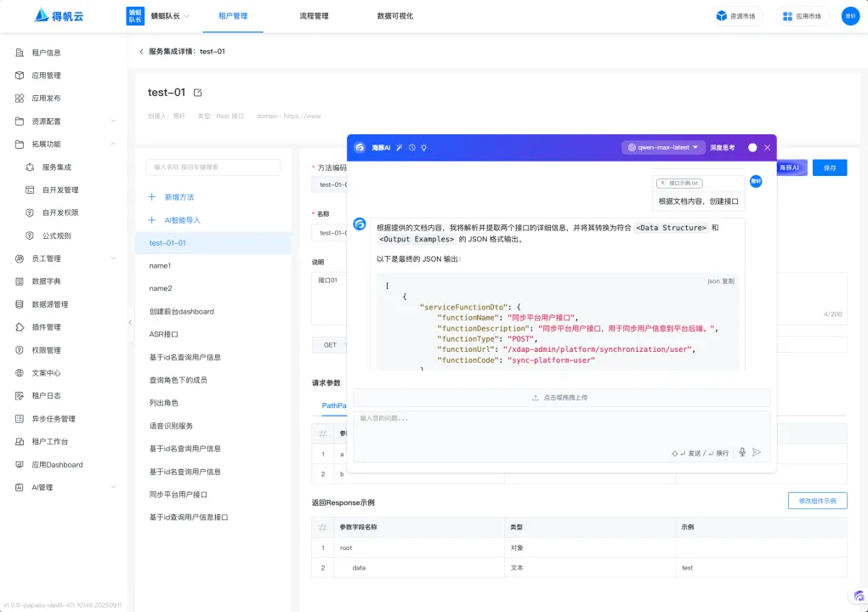Expand 资源配置 in sidebar
Image resolution: width=868 pixels, height=612 pixels.
(x=113, y=122)
